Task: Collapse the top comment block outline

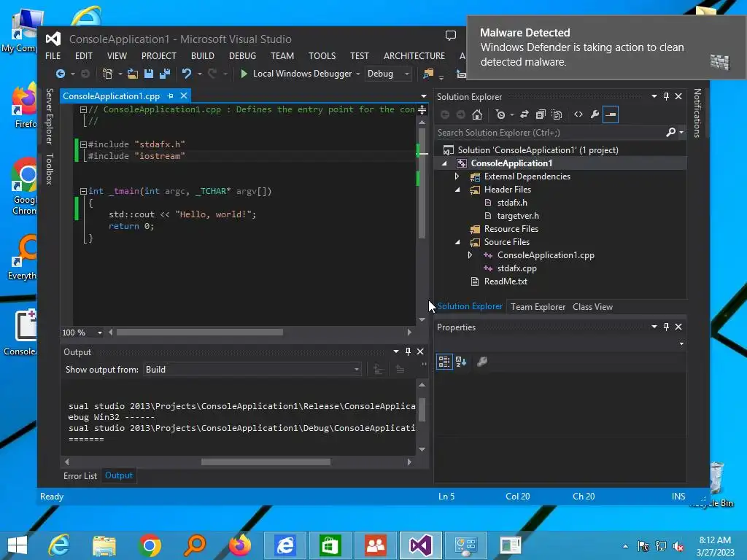Action: click(83, 109)
